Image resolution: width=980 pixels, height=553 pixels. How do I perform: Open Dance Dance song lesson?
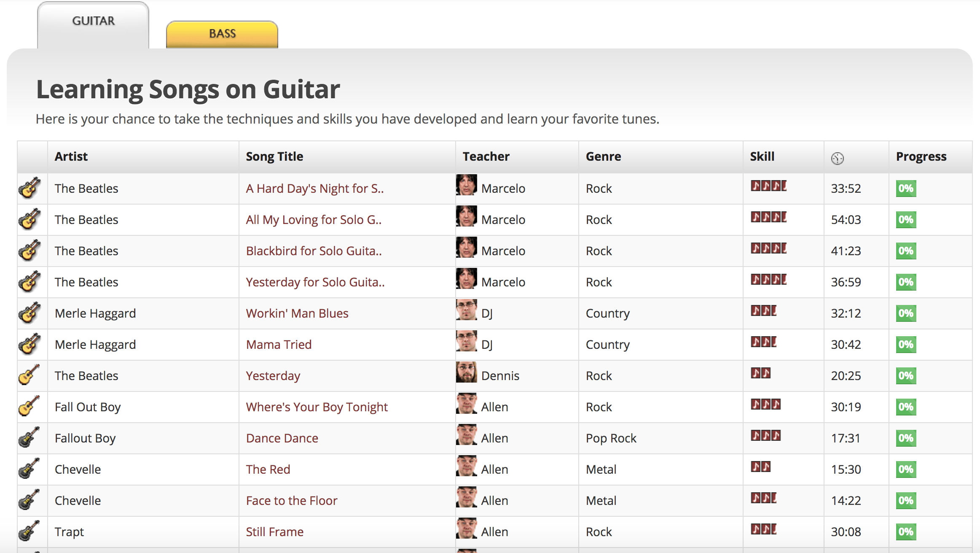click(x=282, y=438)
